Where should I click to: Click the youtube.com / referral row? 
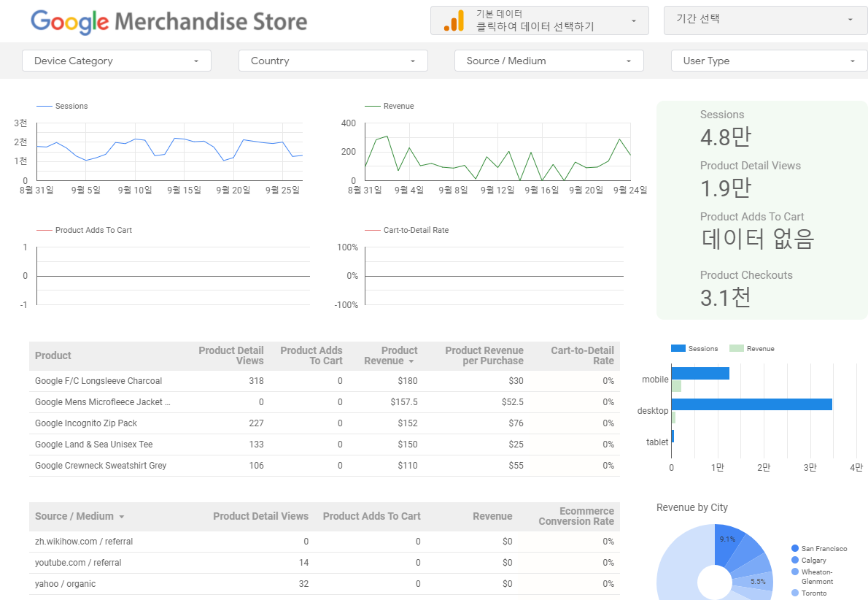pyautogui.click(x=325, y=563)
